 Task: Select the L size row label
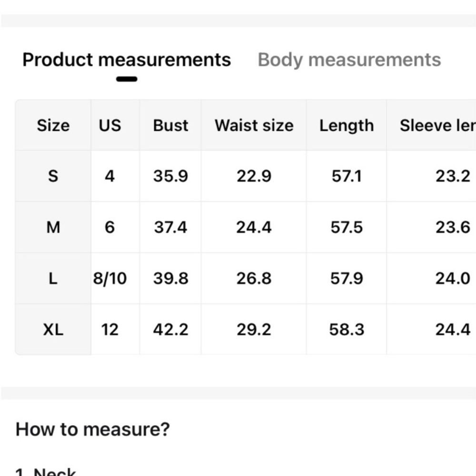(x=53, y=278)
